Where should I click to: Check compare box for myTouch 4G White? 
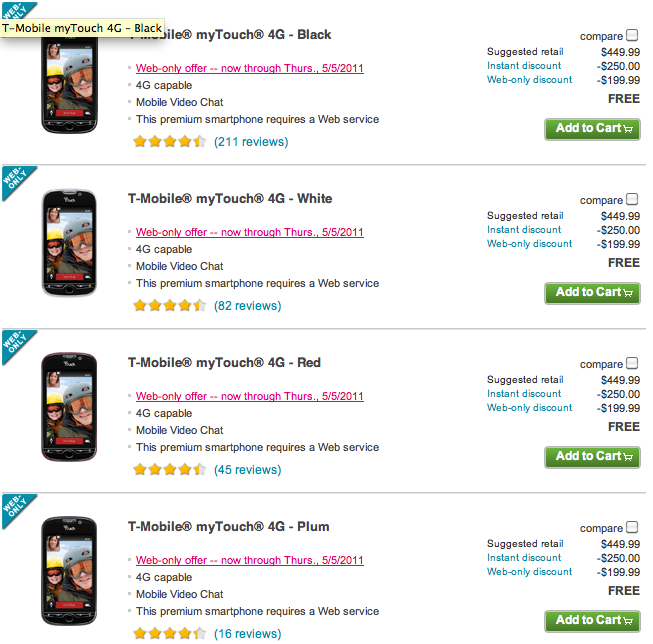tap(632, 200)
